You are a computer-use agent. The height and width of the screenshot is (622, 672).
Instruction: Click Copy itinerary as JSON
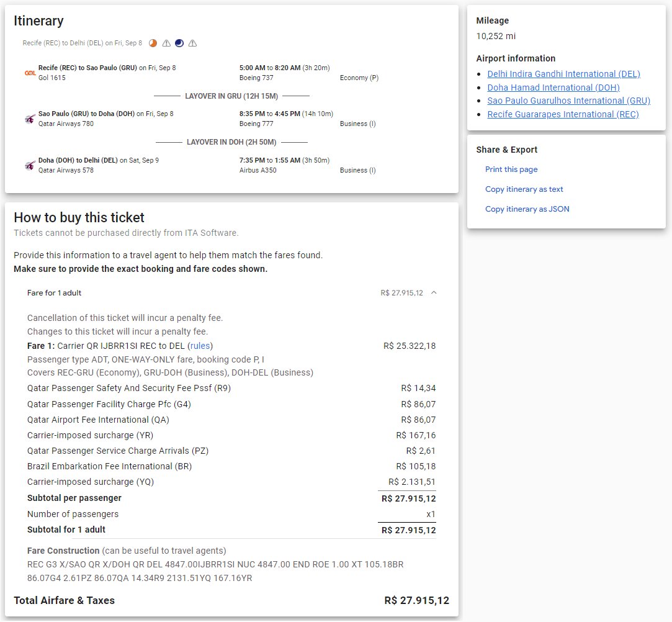(527, 209)
